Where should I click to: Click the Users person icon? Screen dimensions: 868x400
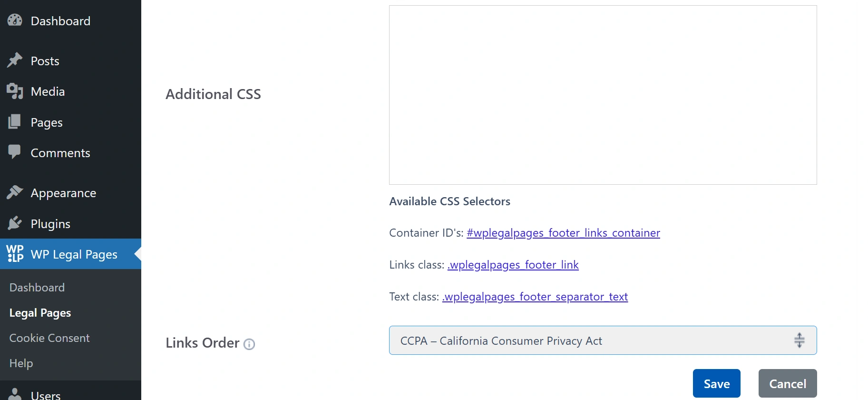[15, 394]
